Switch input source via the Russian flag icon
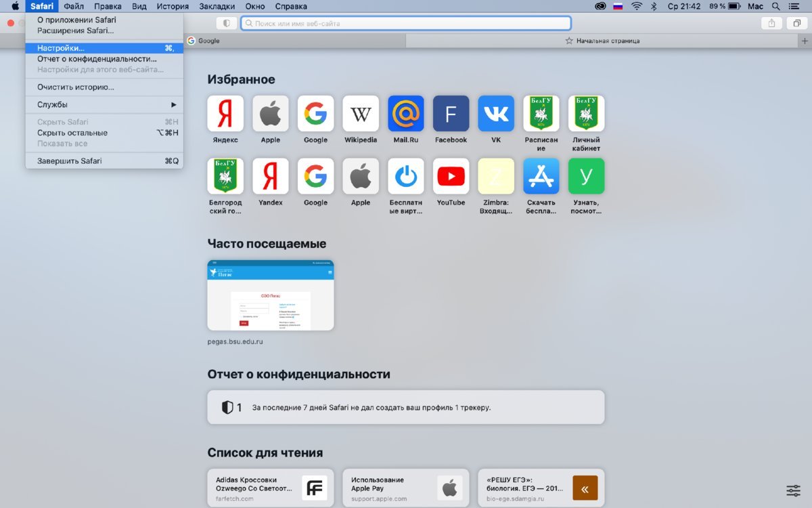Screen dimensions: 812x508 click(x=618, y=6)
